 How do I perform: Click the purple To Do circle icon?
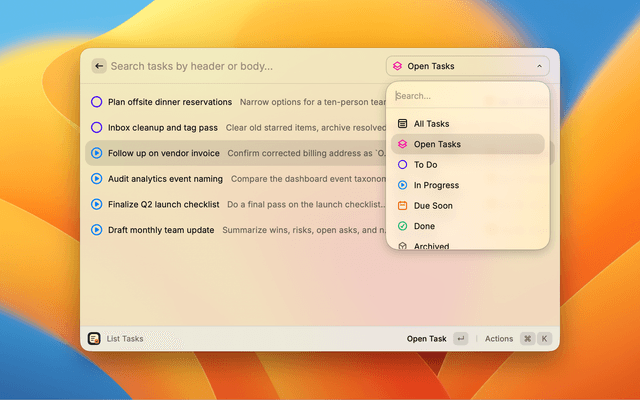402,164
